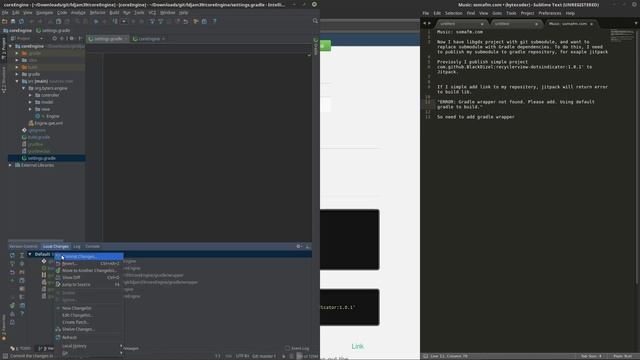Switch to settings.gradle editor tab
Viewport: 640px width, 360px height.
pos(108,39)
